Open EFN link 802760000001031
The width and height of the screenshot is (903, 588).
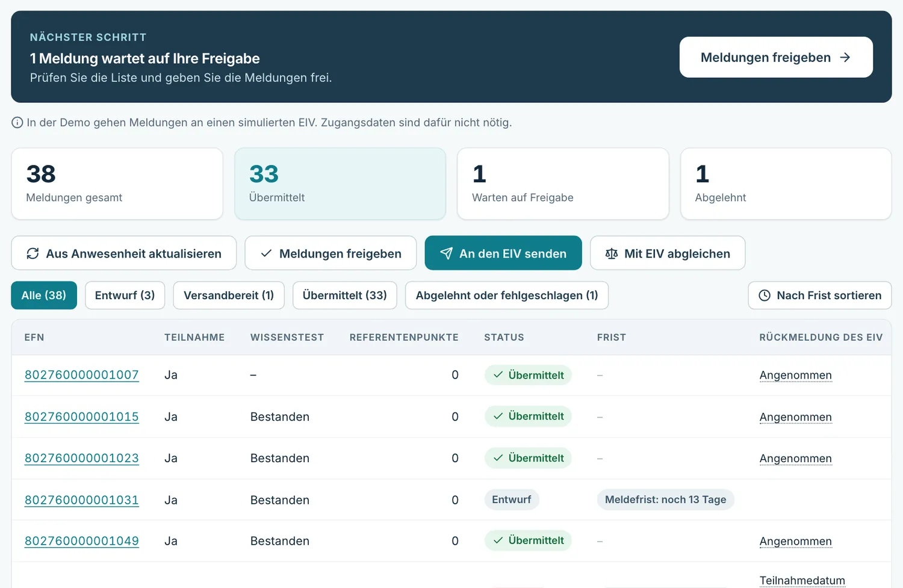82,500
